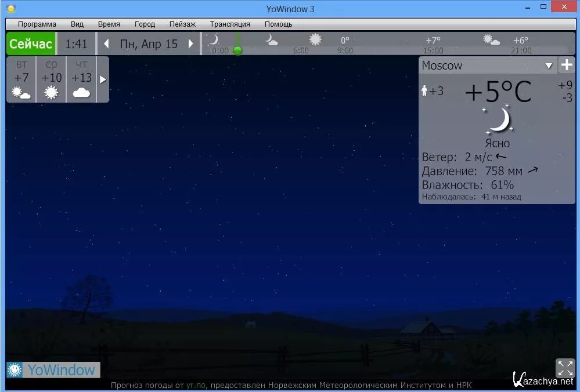Viewport: 580px width, 392px height.
Task: Click the Пн, Апр 15 date label
Action: [149, 44]
